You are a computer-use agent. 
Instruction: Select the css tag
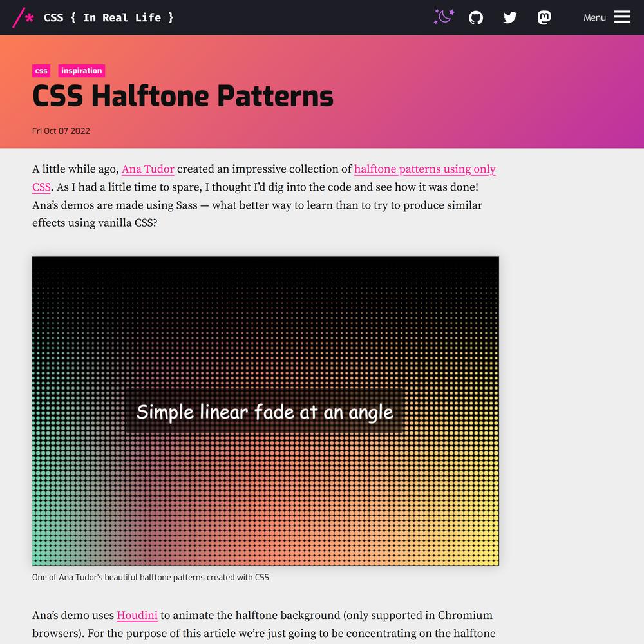click(41, 71)
